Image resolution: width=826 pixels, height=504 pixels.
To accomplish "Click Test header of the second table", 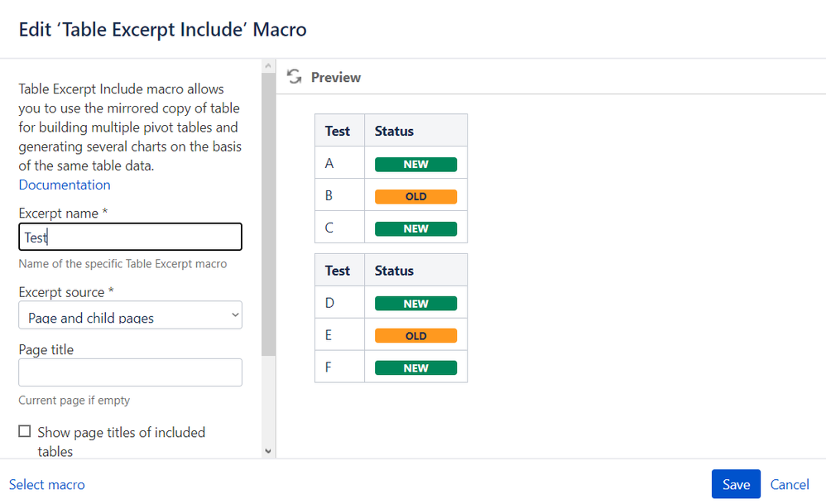I will point(338,271).
